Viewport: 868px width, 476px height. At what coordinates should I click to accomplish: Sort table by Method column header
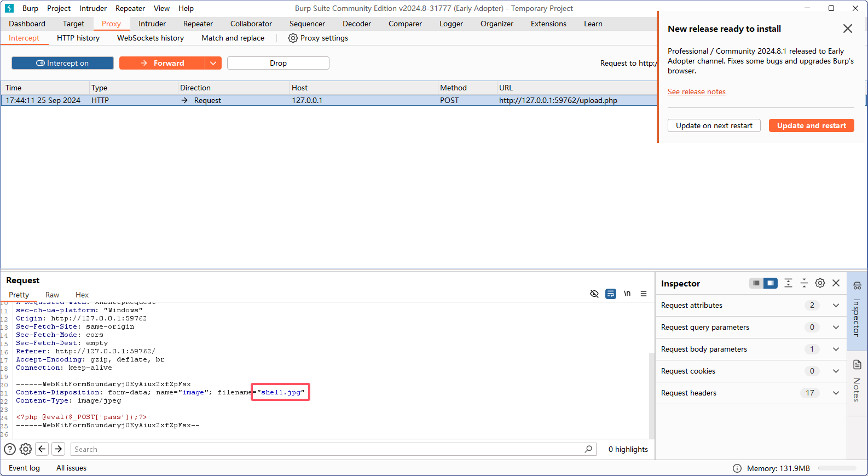pos(467,88)
